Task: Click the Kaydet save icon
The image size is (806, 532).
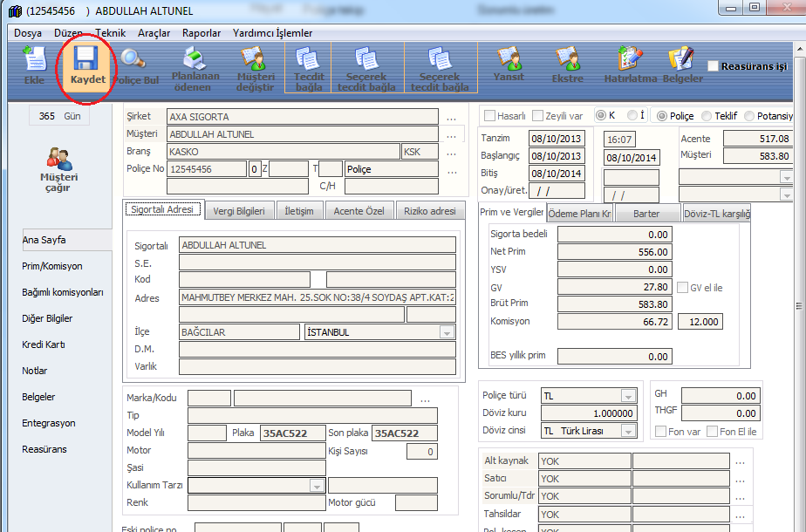Action: 85,65
